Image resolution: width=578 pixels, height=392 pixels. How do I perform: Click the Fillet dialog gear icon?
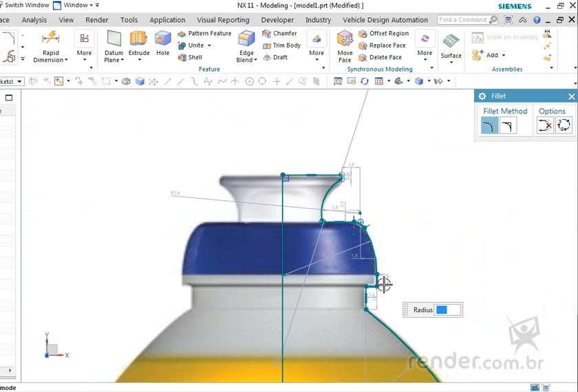(482, 96)
